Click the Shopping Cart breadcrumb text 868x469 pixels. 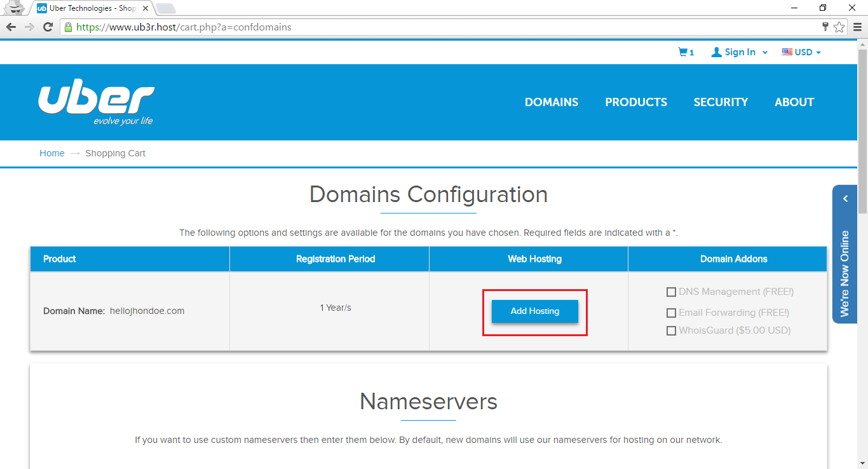[x=116, y=153]
